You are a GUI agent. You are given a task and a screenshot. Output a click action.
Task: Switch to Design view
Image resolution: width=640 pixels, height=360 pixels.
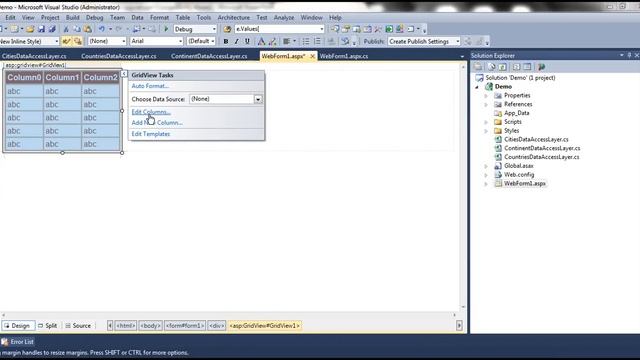tap(18, 326)
